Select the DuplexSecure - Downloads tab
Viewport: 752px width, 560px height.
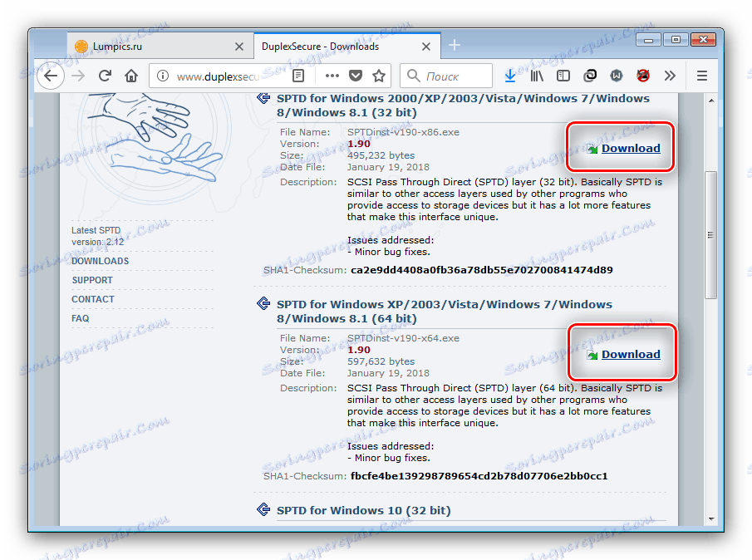(x=347, y=47)
